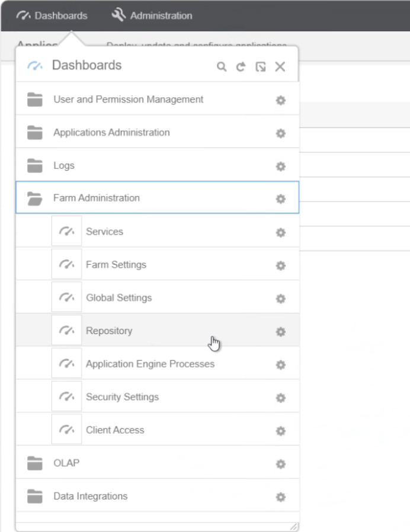Click the Security Settings gauge icon
The image size is (410, 532).
pos(66,396)
